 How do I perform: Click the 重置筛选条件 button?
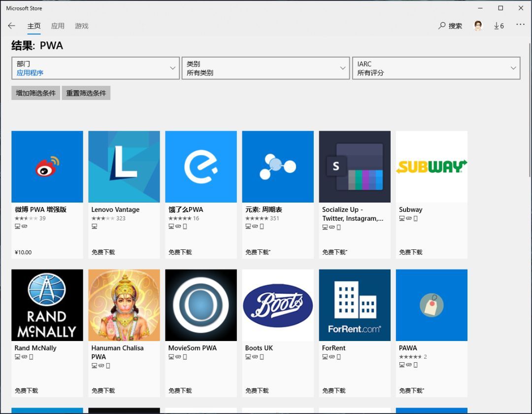click(x=86, y=93)
